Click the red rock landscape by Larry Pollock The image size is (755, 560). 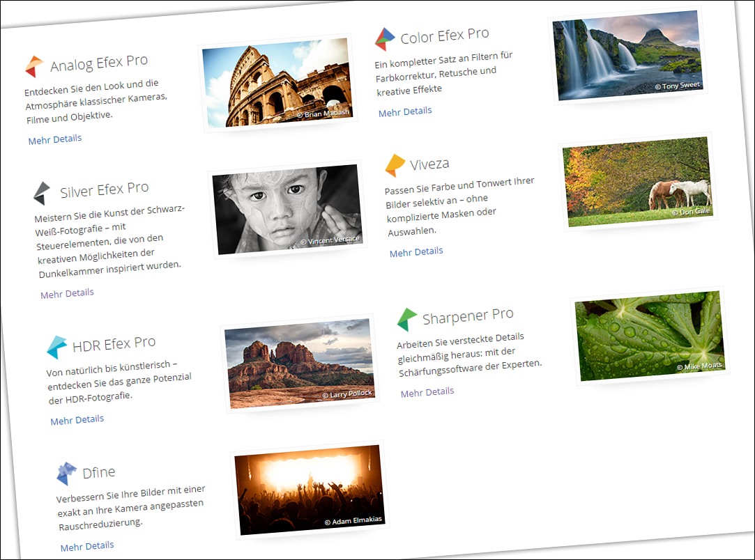click(x=300, y=364)
